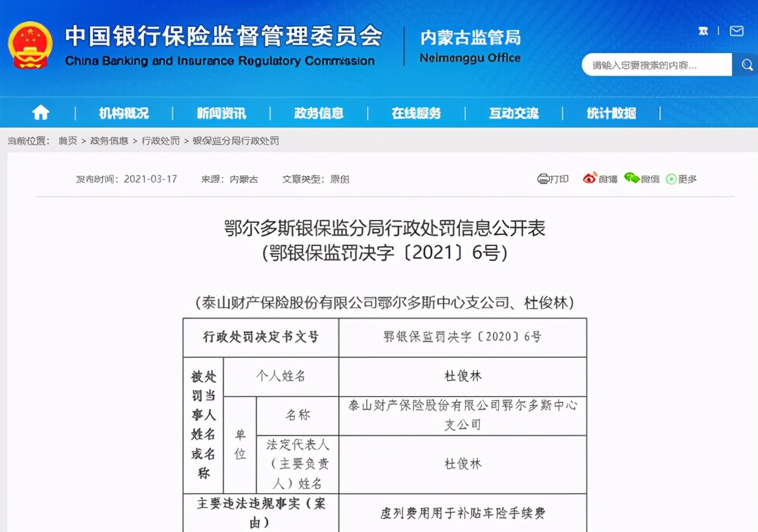The image size is (758, 532).
Task: Click the home icon in the navigation bar
Action: (40, 112)
